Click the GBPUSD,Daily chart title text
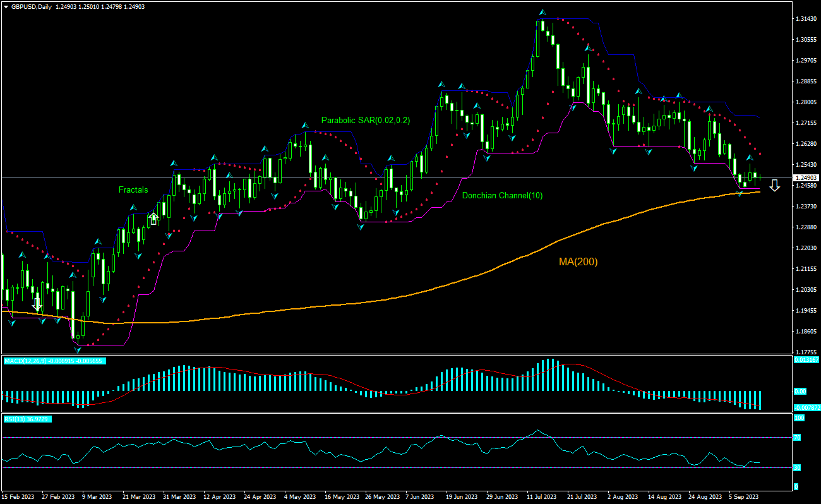The width and height of the screenshot is (821, 504). (x=32, y=6)
